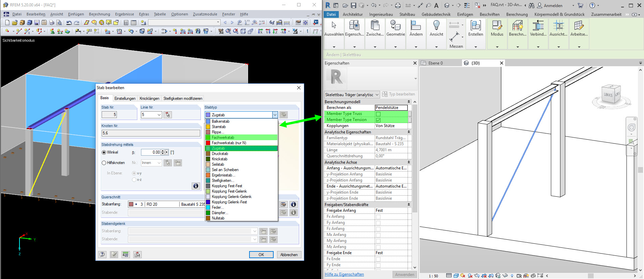This screenshot has width=644, height=279.
Task: Click the Typ bearbeiten button
Action: tap(399, 94)
